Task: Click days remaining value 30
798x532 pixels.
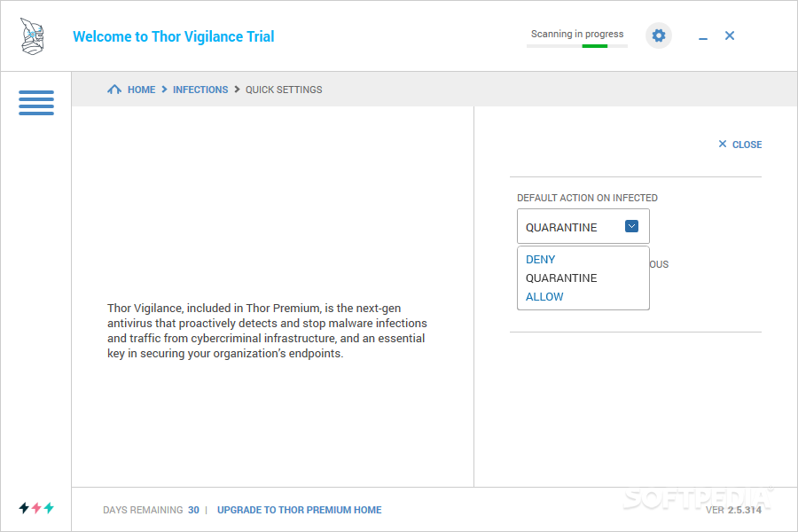Action: (193, 510)
